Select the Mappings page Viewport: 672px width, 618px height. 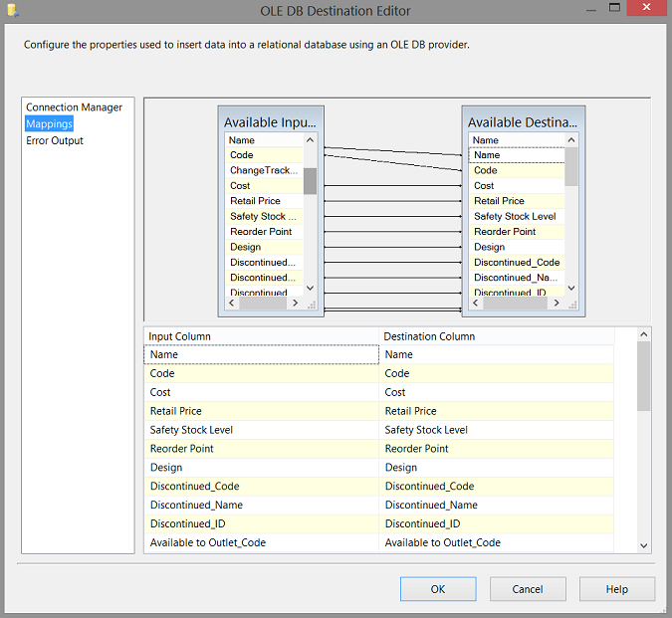[49, 124]
